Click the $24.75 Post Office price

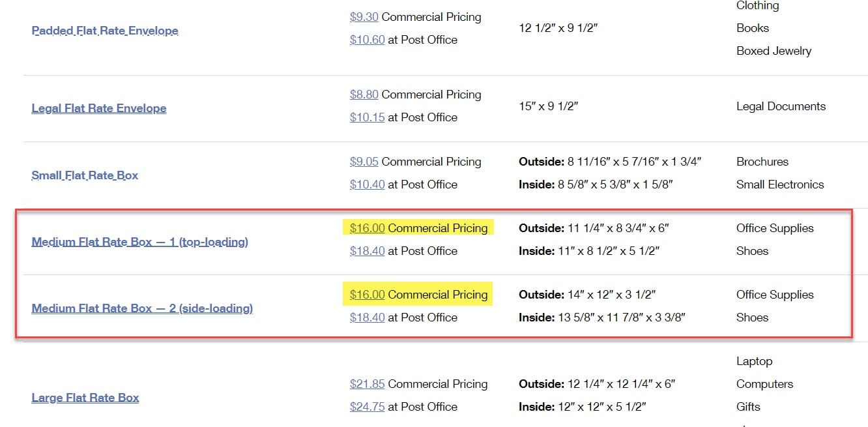point(367,407)
